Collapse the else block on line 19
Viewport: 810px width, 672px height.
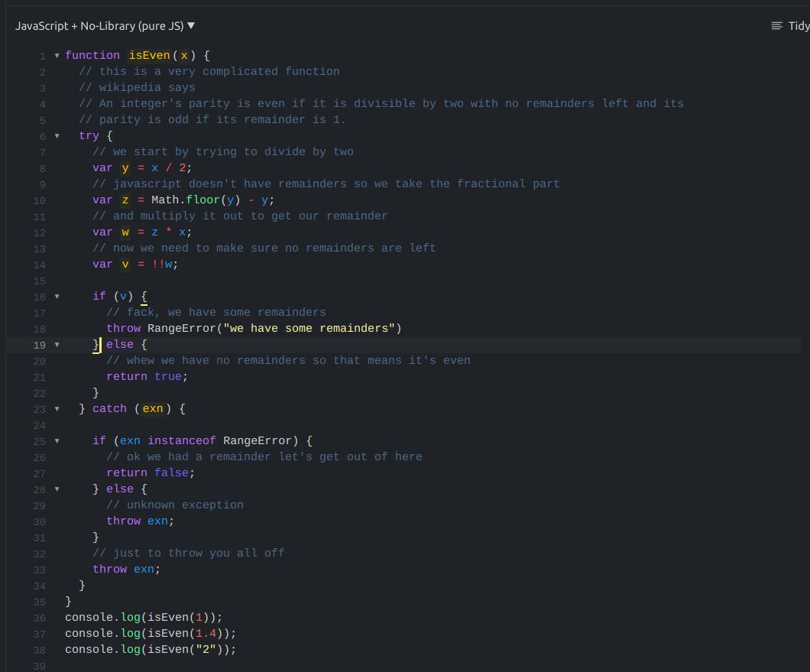point(56,344)
